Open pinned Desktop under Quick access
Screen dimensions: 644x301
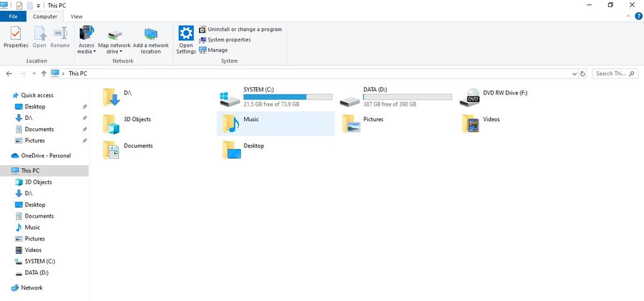35,106
